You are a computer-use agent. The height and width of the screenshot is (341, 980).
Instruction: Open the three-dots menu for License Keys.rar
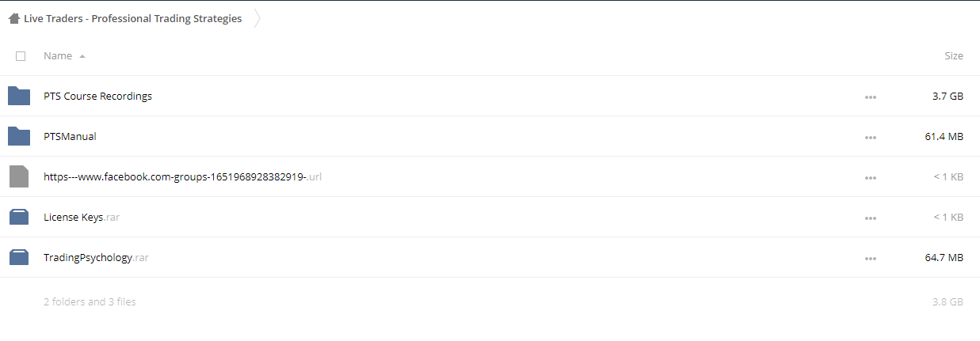pos(871,218)
